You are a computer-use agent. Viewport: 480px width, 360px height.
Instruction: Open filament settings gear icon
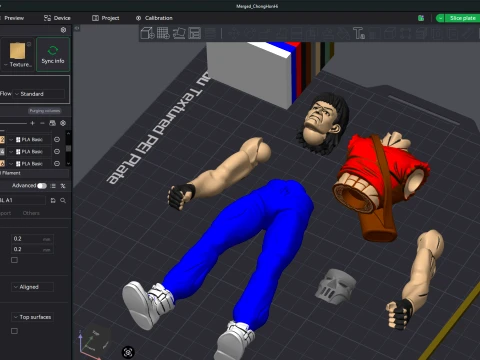coord(63,123)
